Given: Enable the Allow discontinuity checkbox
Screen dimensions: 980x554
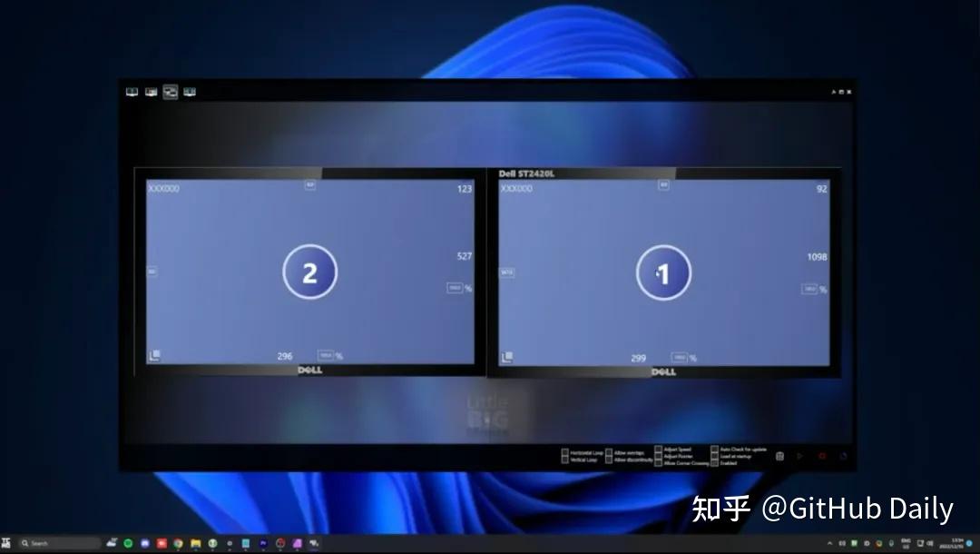Looking at the screenshot, I should pos(609,460).
